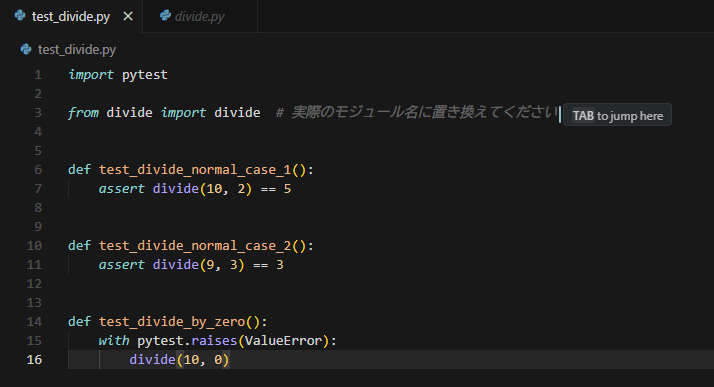The height and width of the screenshot is (387, 714).
Task: Switch to the test_divide.py tab
Action: [x=71, y=16]
